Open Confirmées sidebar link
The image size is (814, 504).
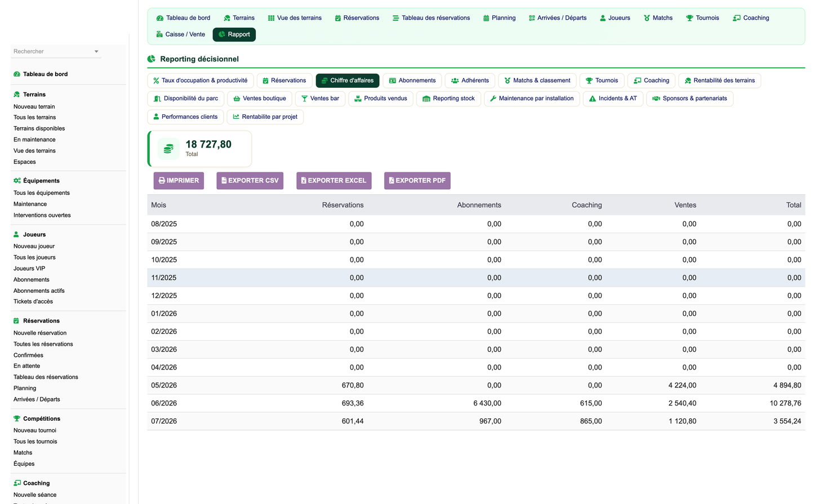click(x=28, y=355)
